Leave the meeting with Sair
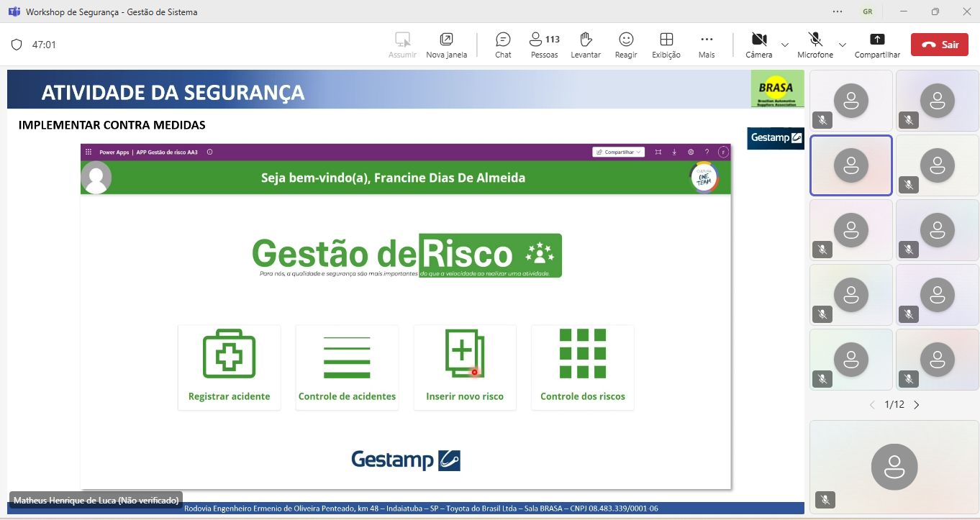 [939, 45]
